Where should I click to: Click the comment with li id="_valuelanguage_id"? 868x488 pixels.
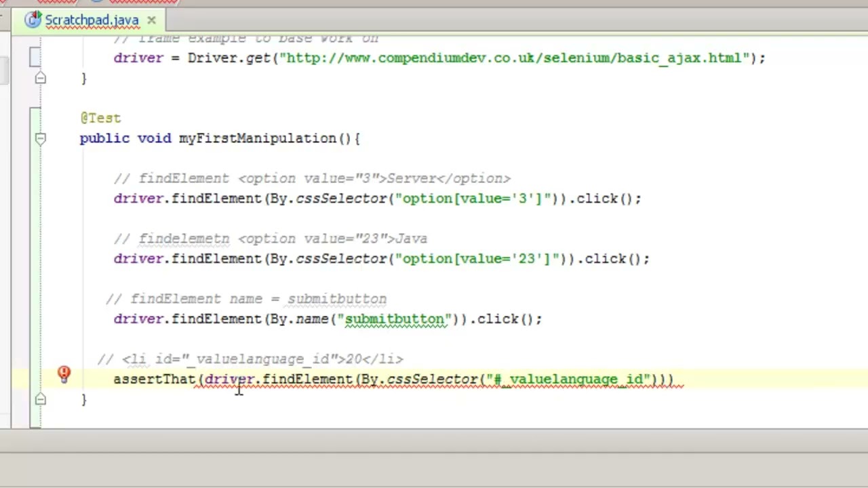[250, 359]
